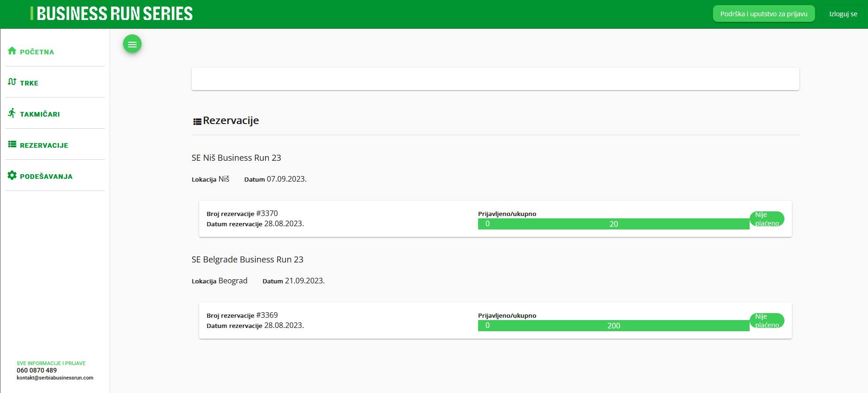Click the kontakt@serbiabusinessrun.com email
The height and width of the screenshot is (393, 868).
point(55,378)
